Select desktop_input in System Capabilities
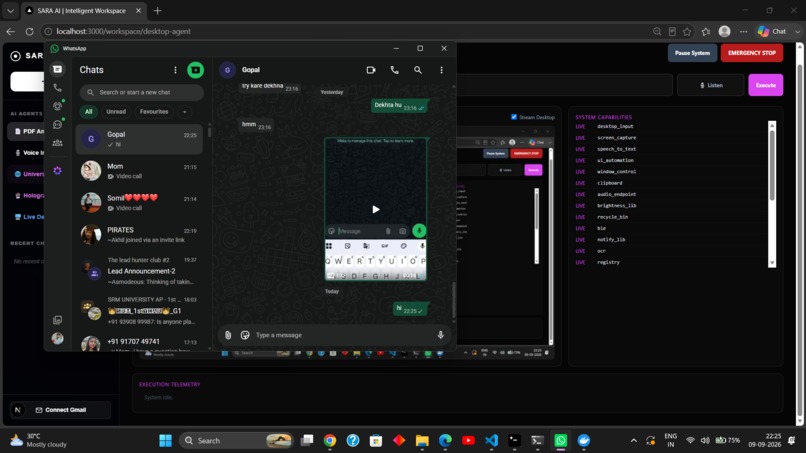 (x=615, y=126)
